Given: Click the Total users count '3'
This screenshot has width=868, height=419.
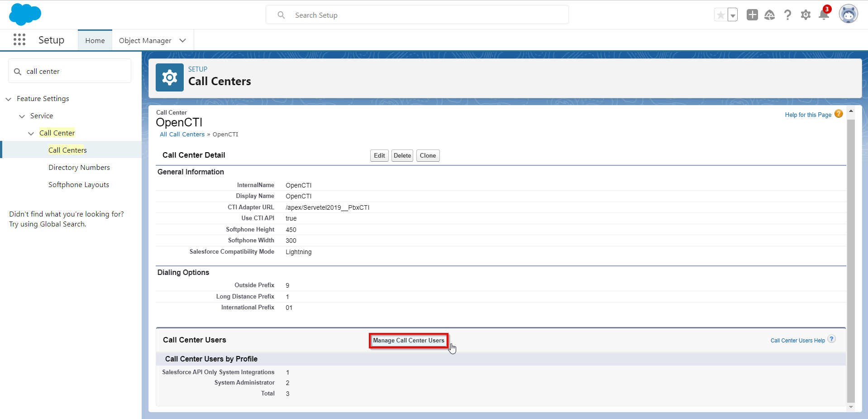Looking at the screenshot, I should (287, 394).
